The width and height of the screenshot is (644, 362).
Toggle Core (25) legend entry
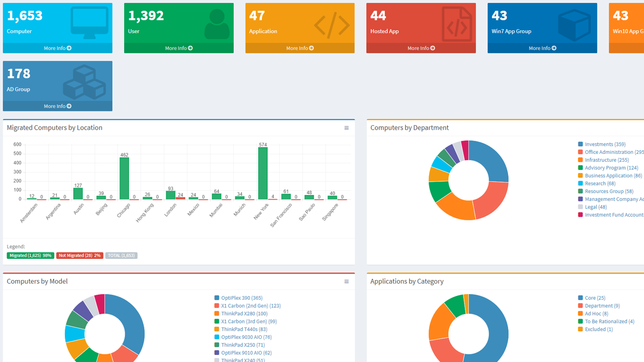[x=592, y=298]
